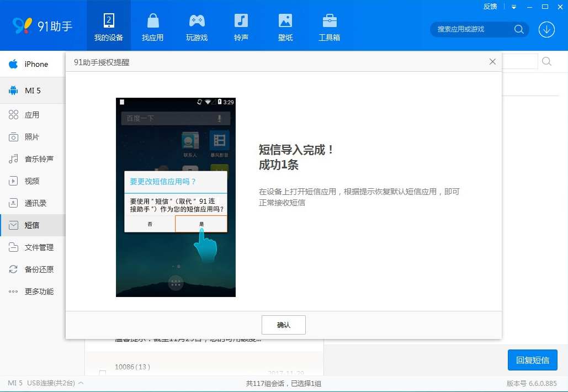Click the SMS list search magnifier icon
The width and height of the screenshot is (568, 392).
(x=546, y=62)
